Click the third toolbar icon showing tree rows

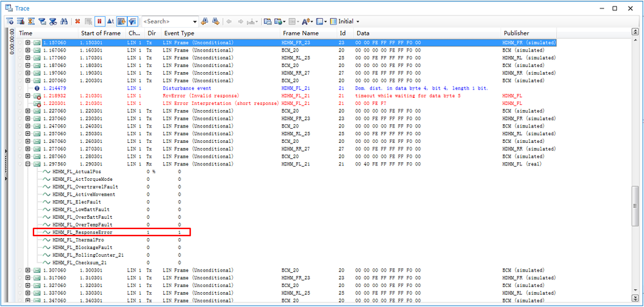(31, 21)
